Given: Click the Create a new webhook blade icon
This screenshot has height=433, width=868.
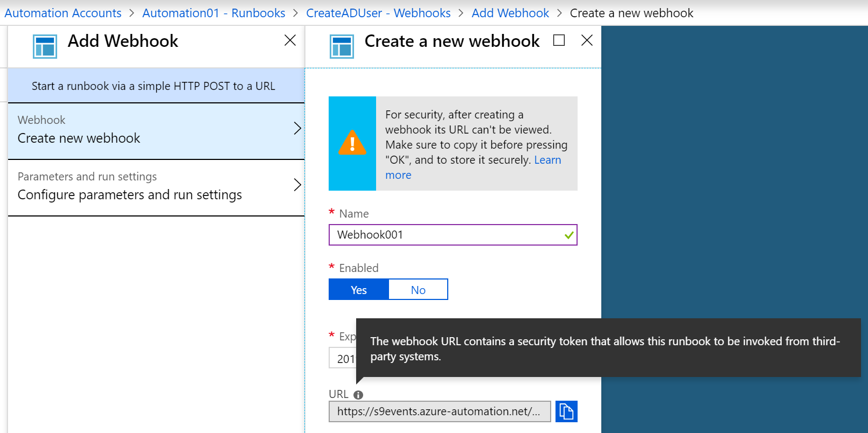Looking at the screenshot, I should click(x=342, y=46).
